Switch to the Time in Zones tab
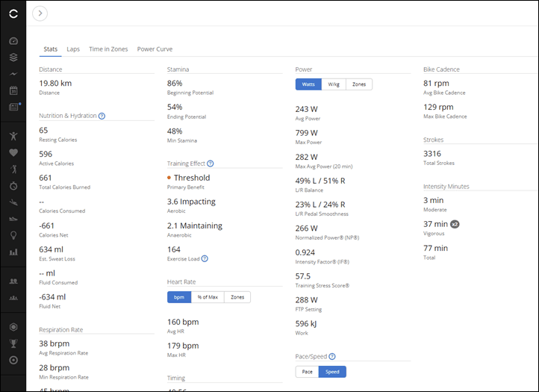 pos(108,49)
